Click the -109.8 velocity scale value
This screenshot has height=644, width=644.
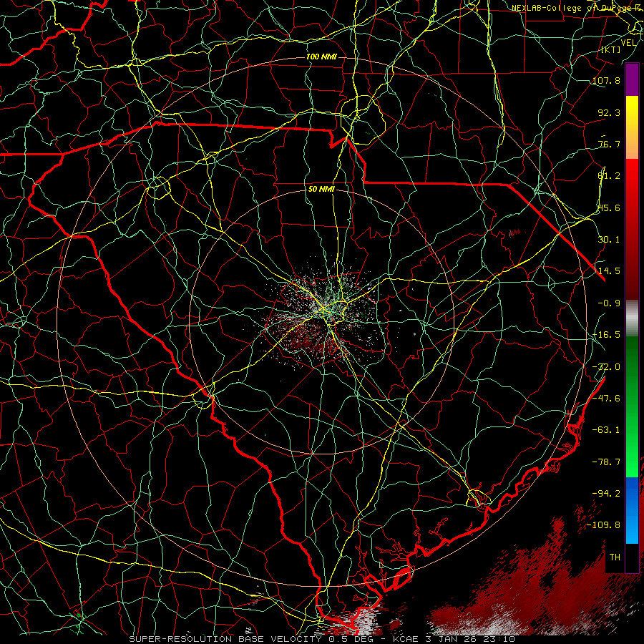[x=603, y=525]
